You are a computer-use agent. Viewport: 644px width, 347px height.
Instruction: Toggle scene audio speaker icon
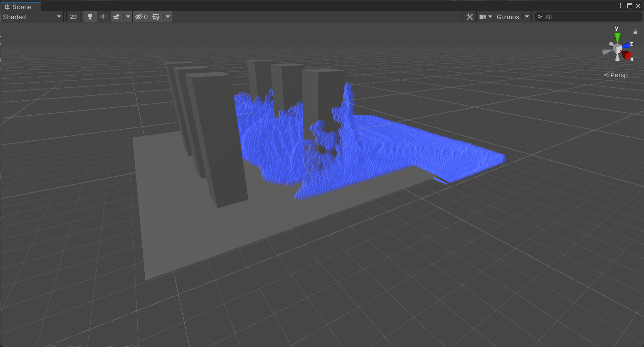[103, 17]
